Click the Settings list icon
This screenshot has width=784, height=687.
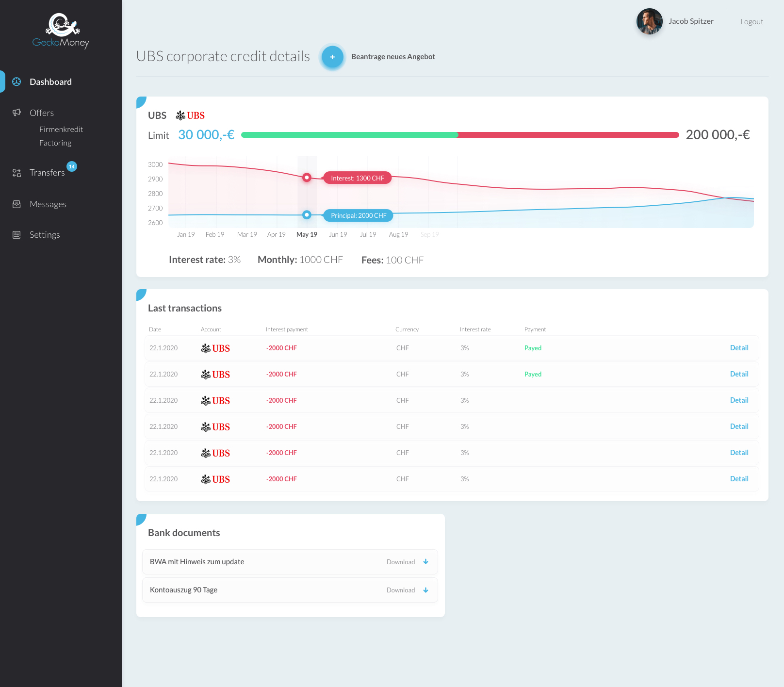16,235
